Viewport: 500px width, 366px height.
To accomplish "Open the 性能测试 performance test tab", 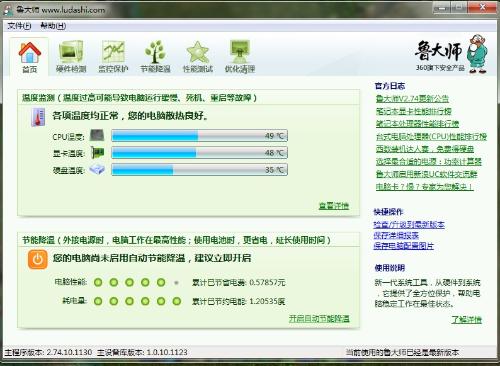I will [x=197, y=57].
